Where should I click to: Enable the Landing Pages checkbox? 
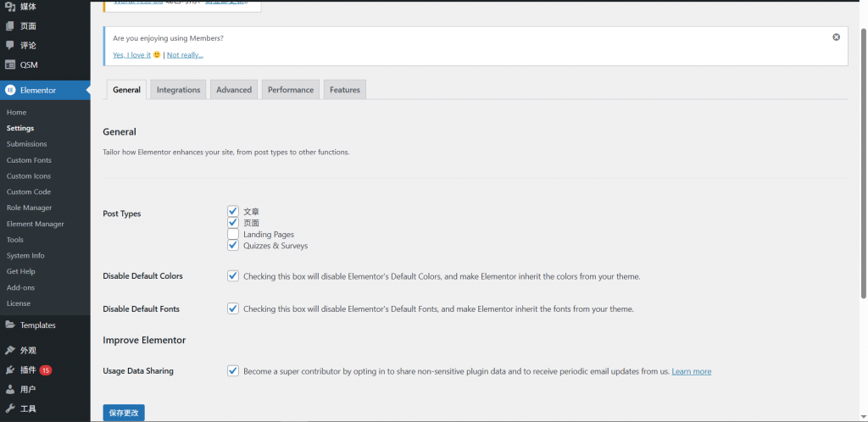pos(233,234)
